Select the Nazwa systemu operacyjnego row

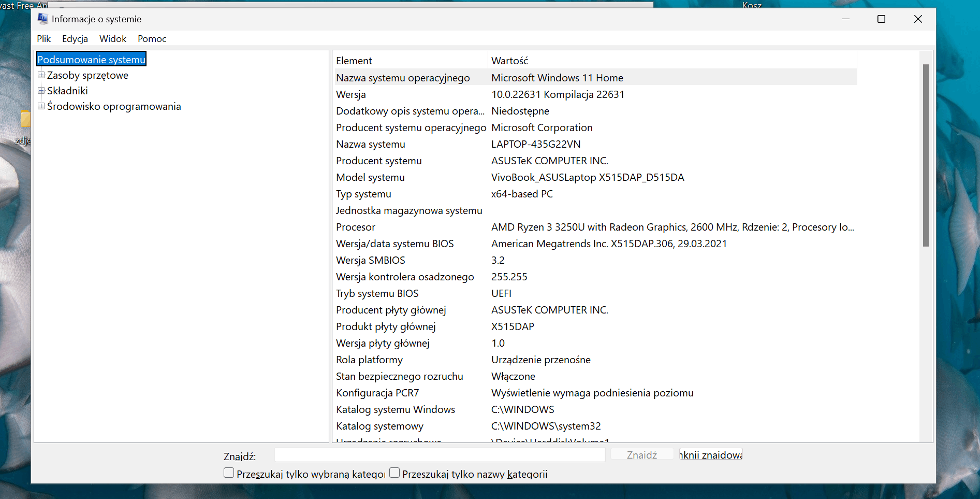(x=595, y=78)
